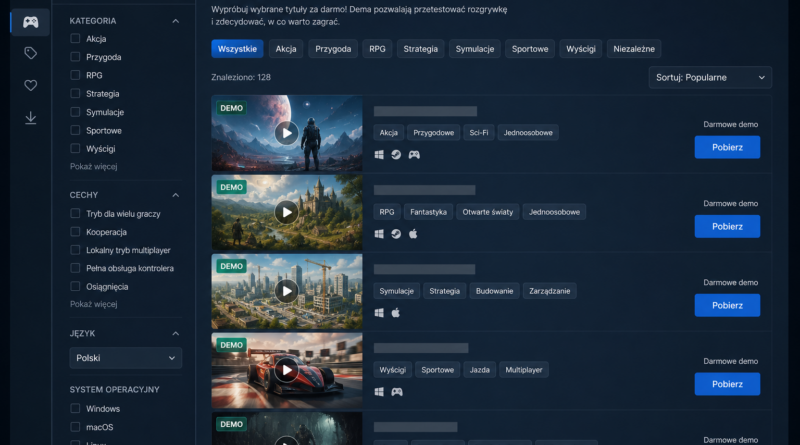
Task: Check the Przygoda category checkbox
Action: pos(75,57)
